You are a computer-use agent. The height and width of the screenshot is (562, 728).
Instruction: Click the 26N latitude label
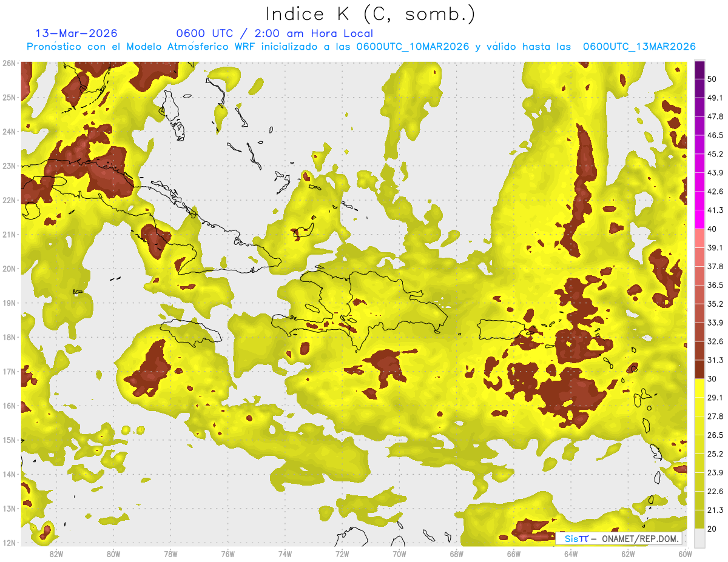(x=8, y=63)
